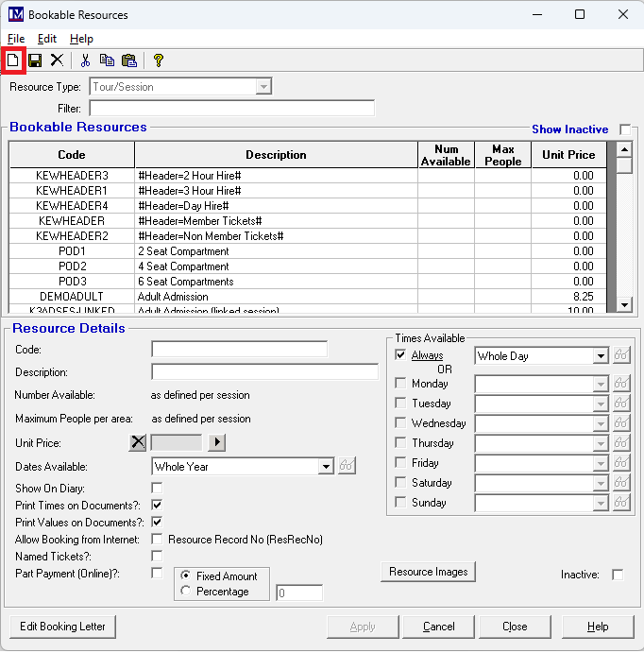Image resolution: width=644 pixels, height=653 pixels.
Task: Enable the Wednesday checkbox
Action: coord(400,423)
